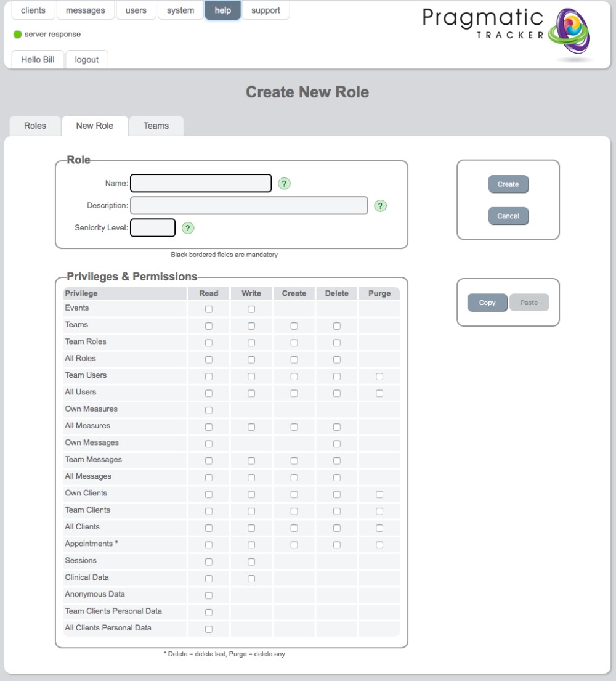616x681 pixels.
Task: Switch to the Roles tab
Action: click(35, 126)
